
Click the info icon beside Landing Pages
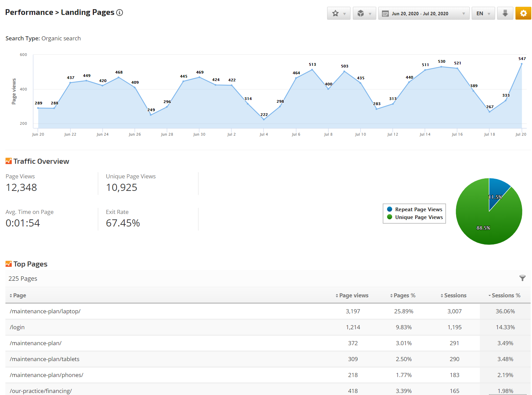click(120, 13)
